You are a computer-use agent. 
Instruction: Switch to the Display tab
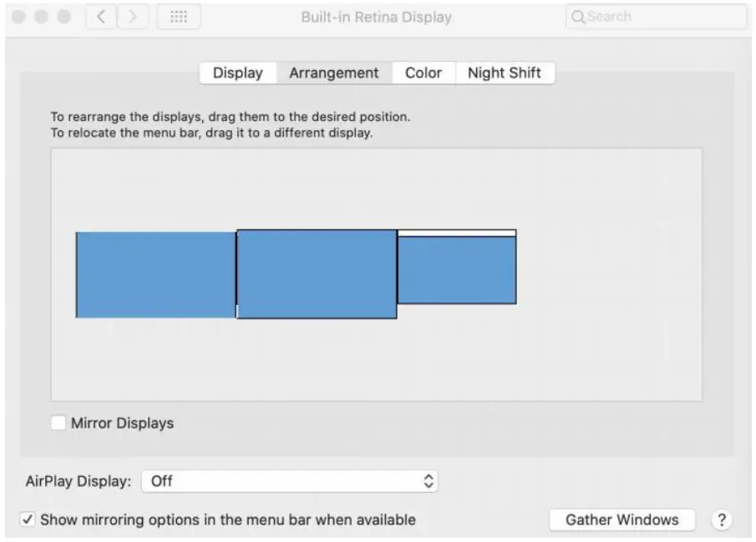[237, 73]
